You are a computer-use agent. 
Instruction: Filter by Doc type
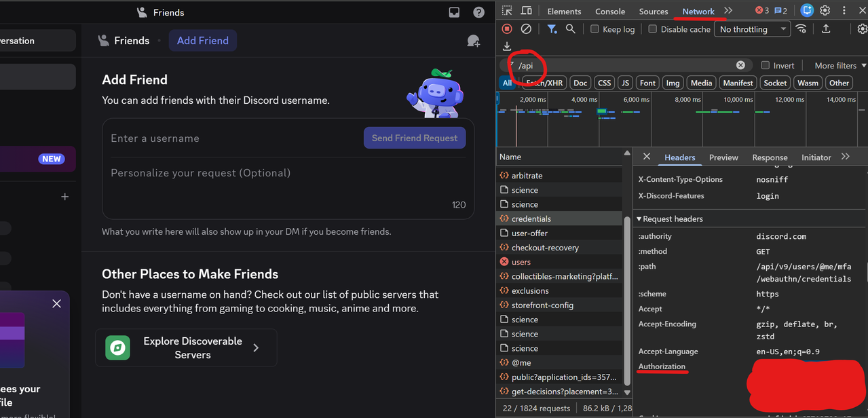click(x=580, y=83)
